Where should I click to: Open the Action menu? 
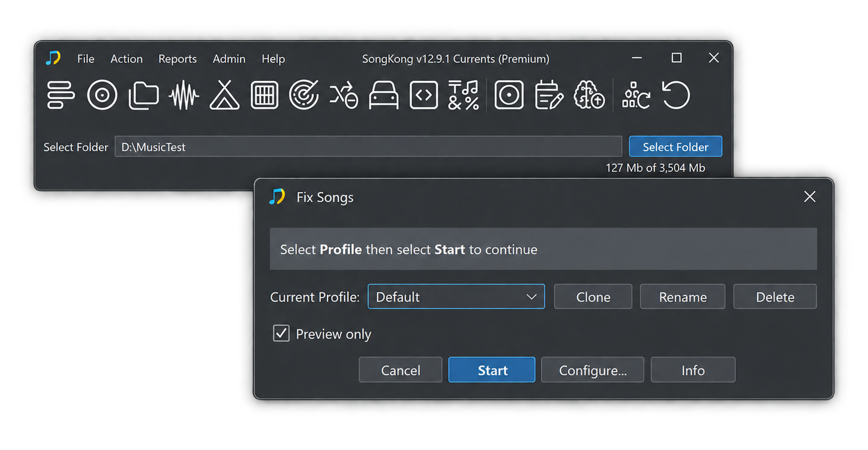(x=127, y=59)
